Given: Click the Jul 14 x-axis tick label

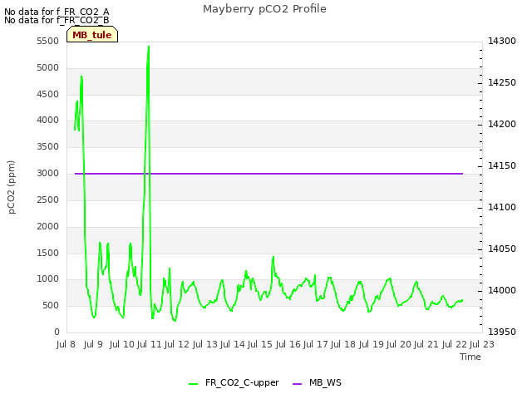Looking at the screenshot, I should coord(233,345).
